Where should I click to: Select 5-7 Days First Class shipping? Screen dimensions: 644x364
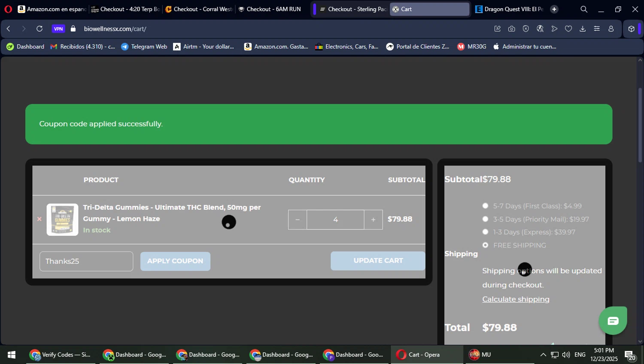(485, 206)
